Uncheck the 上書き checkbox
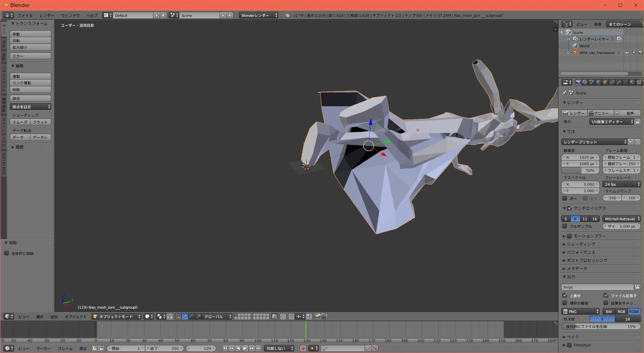The image size is (644, 353). 565,296
